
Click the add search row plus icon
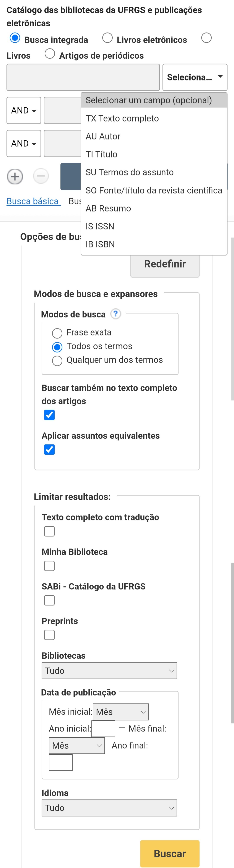15,176
